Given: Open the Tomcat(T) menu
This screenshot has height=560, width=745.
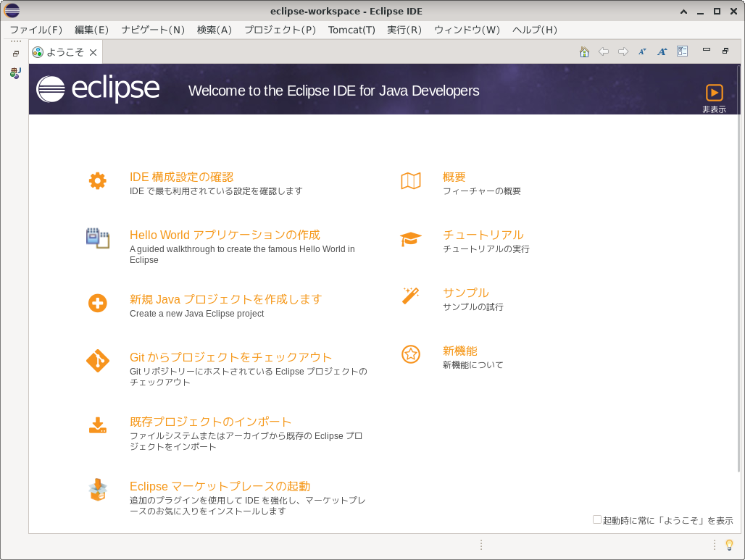Looking at the screenshot, I should click(351, 30).
